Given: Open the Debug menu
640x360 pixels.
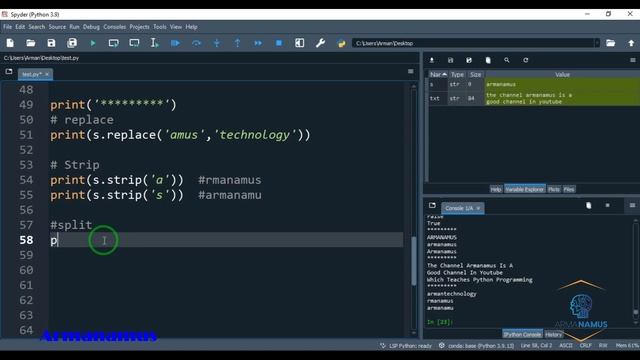Looking at the screenshot, I should pyautogui.click(x=91, y=27).
